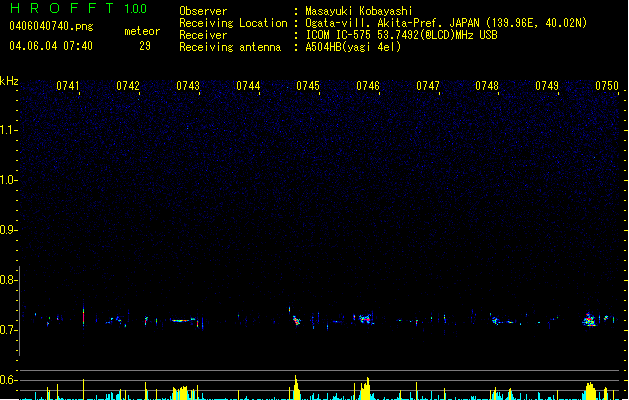This screenshot has width=629, height=400.
Task: Click the Receiving antenna label
Action: coord(230,47)
